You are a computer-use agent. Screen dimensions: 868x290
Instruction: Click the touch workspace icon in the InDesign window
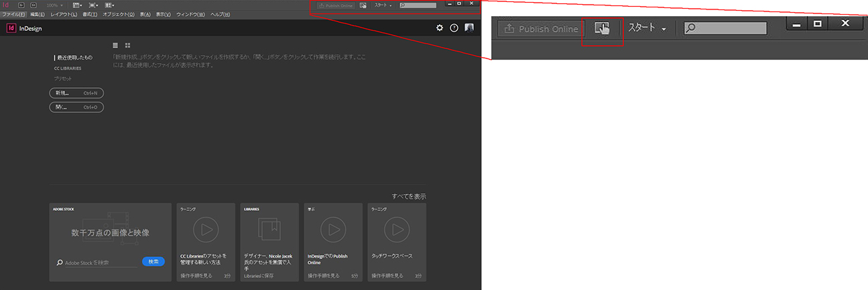[363, 5]
